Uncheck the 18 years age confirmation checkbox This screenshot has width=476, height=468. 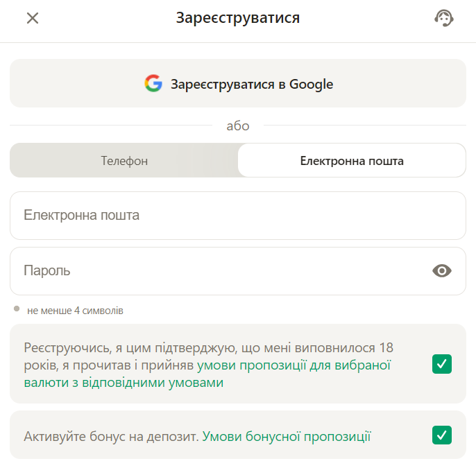coord(441,363)
